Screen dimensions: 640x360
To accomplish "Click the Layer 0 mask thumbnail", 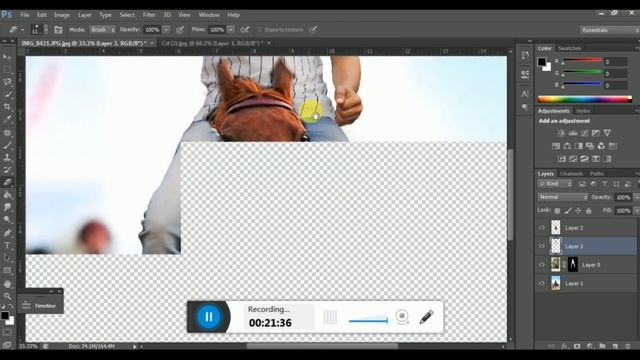I will tap(573, 264).
